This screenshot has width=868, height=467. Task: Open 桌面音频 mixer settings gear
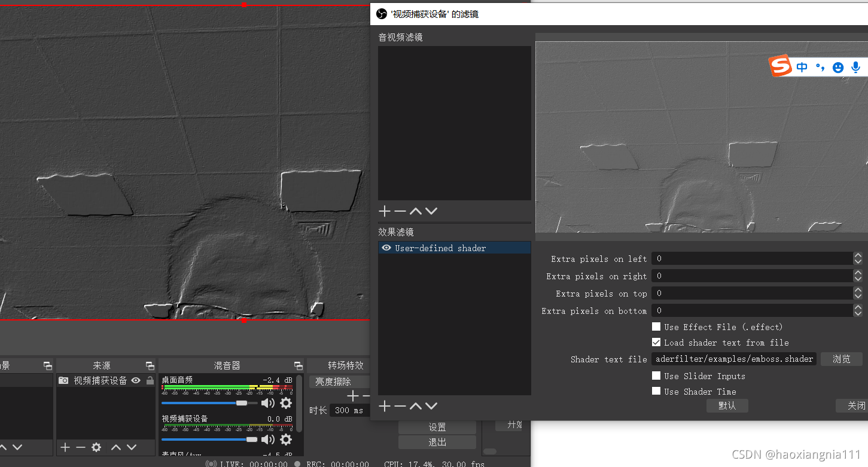286,403
